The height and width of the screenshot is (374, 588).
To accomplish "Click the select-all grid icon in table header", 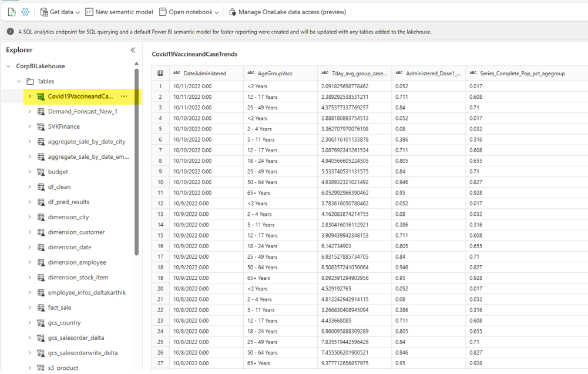I will [x=160, y=74].
